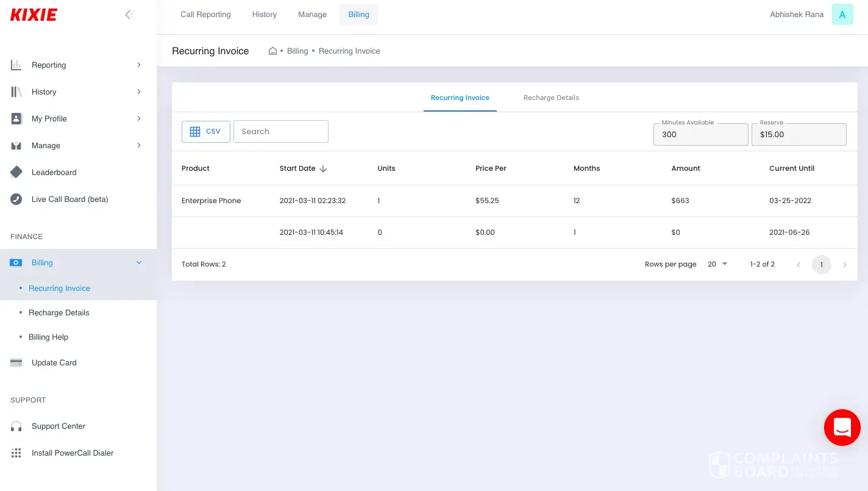The image size is (868, 491).
Task: Click the Support Center headset icon
Action: [x=16, y=426]
